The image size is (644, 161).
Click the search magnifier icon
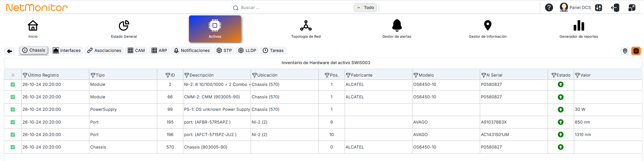236,8
